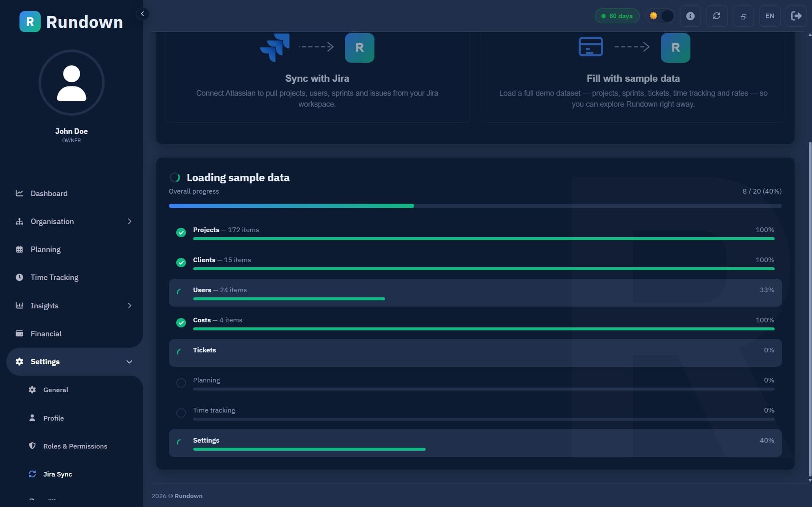Click the 60 days trial badge
Screen dimensions: 812x507
point(617,16)
